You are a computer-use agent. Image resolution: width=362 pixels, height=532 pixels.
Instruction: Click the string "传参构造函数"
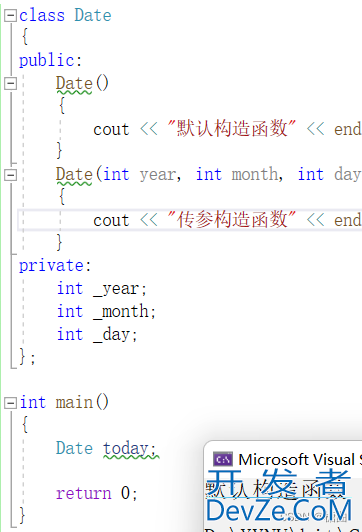tap(232, 220)
